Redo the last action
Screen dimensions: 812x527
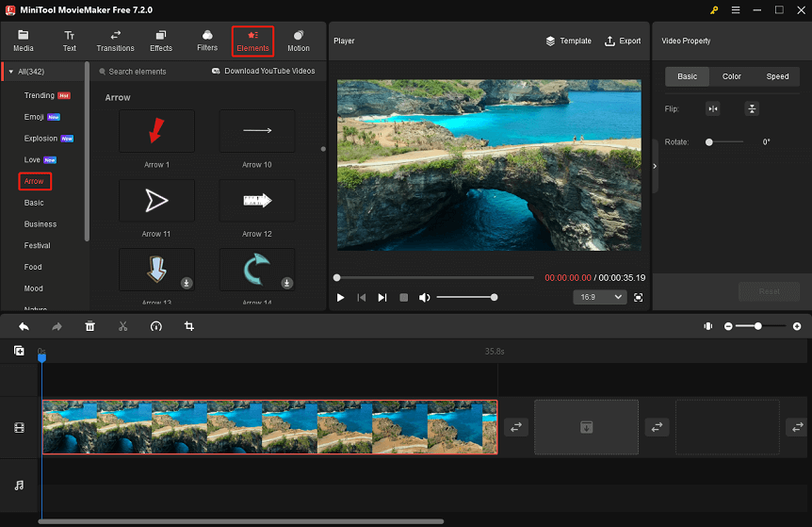point(57,326)
